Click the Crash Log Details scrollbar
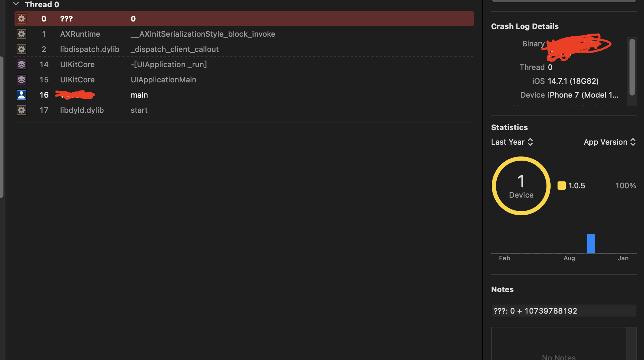The width and height of the screenshot is (644, 360). pyautogui.click(x=632, y=67)
